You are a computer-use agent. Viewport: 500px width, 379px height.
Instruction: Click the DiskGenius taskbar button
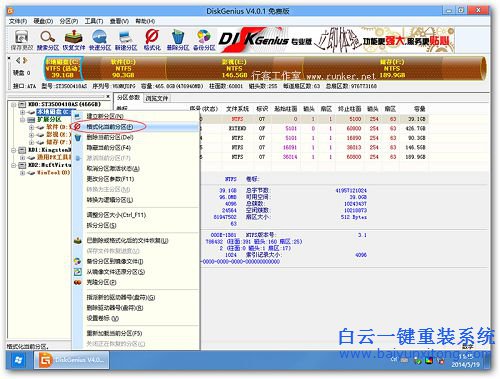click(72, 360)
